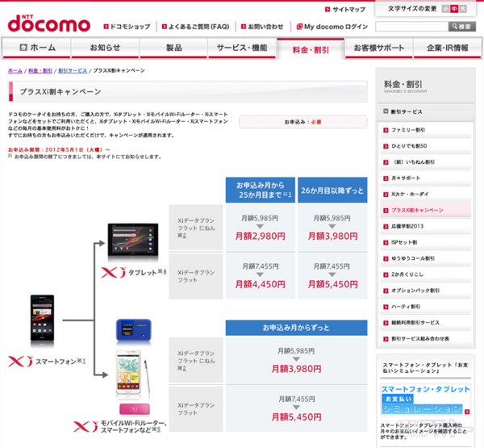The height and width of the screenshot is (448, 484).
Task: Select プラスXi割キャンペーン in sidebar
Action: [417, 211]
